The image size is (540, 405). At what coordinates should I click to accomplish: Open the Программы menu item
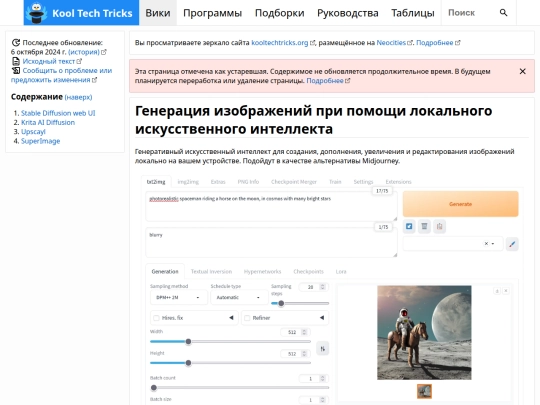(212, 13)
